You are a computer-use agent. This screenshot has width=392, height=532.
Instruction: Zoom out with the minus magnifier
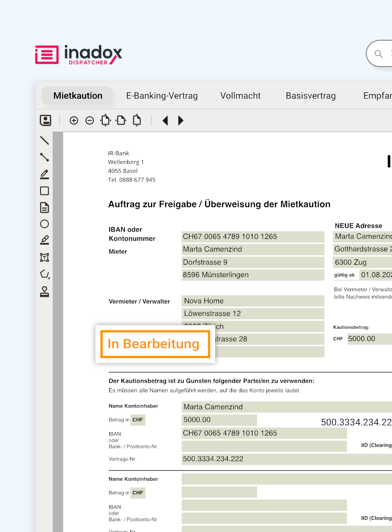(x=90, y=120)
